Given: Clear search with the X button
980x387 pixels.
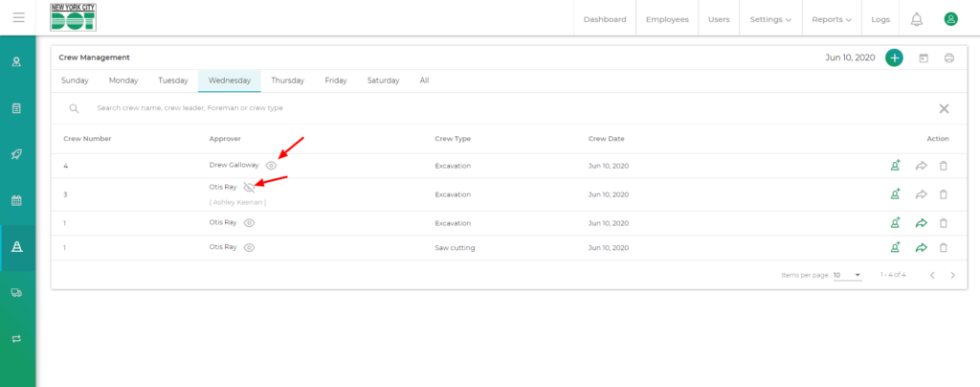Looking at the screenshot, I should coord(944,108).
